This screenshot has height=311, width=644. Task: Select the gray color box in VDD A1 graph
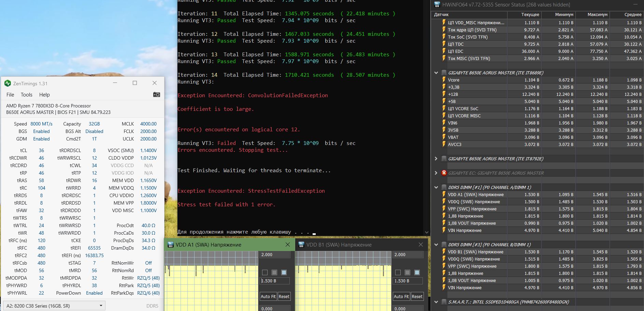[274, 272]
